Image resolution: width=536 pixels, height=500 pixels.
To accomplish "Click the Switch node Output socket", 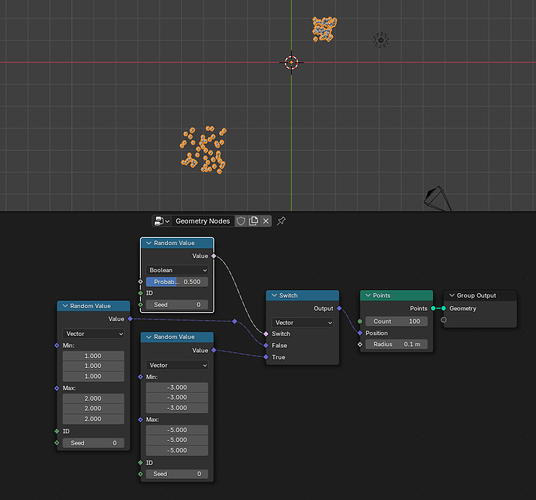I will pos(339,308).
